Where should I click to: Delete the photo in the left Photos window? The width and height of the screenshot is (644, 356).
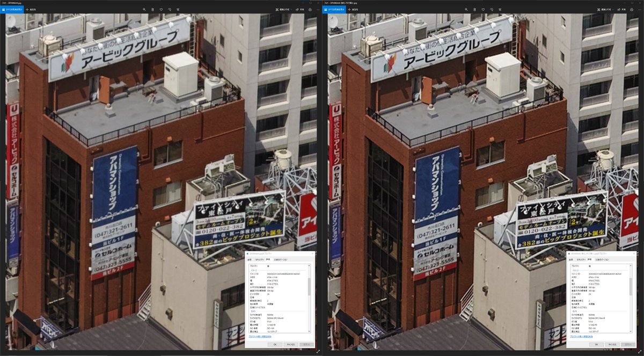pyautogui.click(x=153, y=10)
